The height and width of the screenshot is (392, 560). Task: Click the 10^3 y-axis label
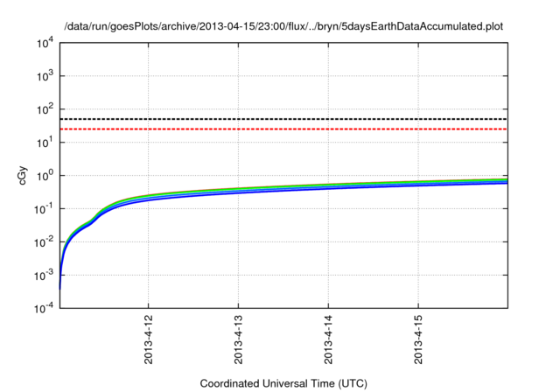pos(45,76)
